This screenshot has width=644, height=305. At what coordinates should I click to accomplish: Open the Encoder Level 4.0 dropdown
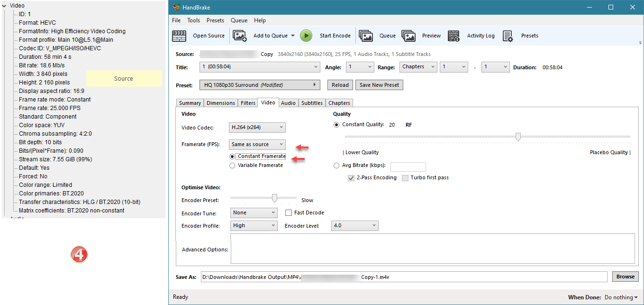pyautogui.click(x=354, y=225)
